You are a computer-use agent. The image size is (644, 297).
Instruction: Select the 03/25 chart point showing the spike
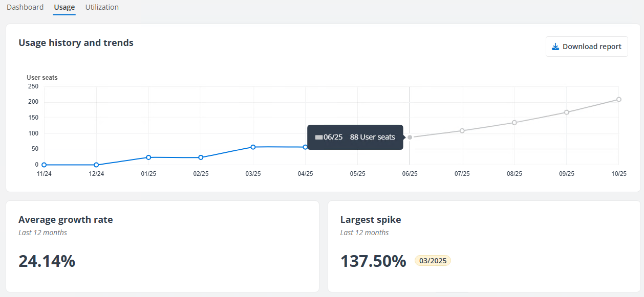point(253,146)
